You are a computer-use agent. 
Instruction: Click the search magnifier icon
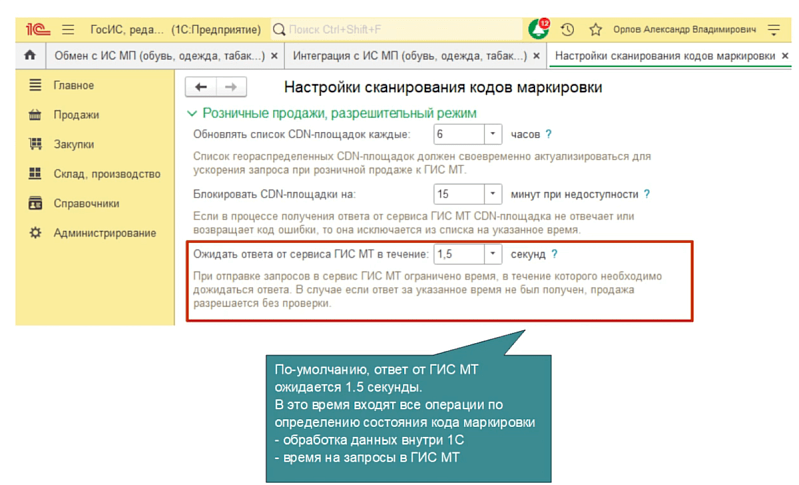click(x=279, y=30)
